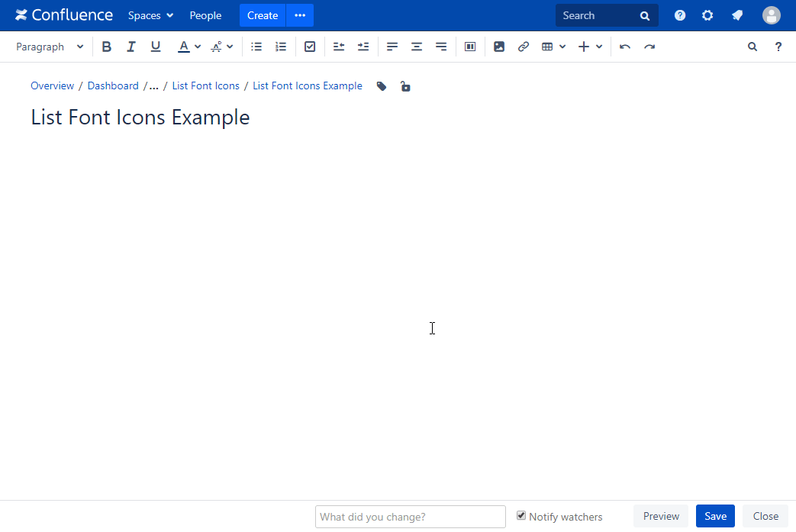The width and height of the screenshot is (796, 532).
Task: Insert a link into page
Action: [524, 47]
